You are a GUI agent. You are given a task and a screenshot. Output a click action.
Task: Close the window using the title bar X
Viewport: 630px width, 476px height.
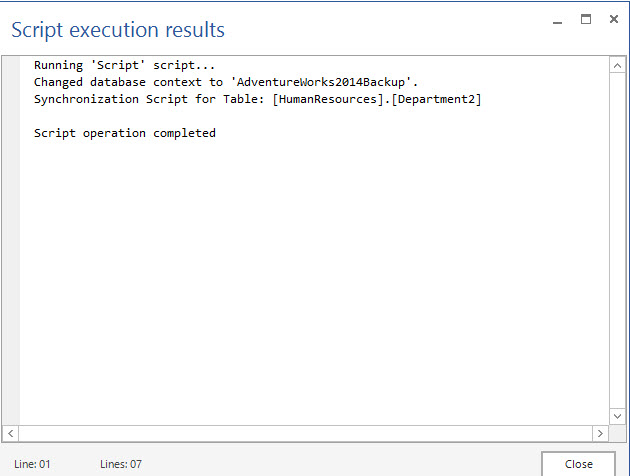click(x=613, y=19)
